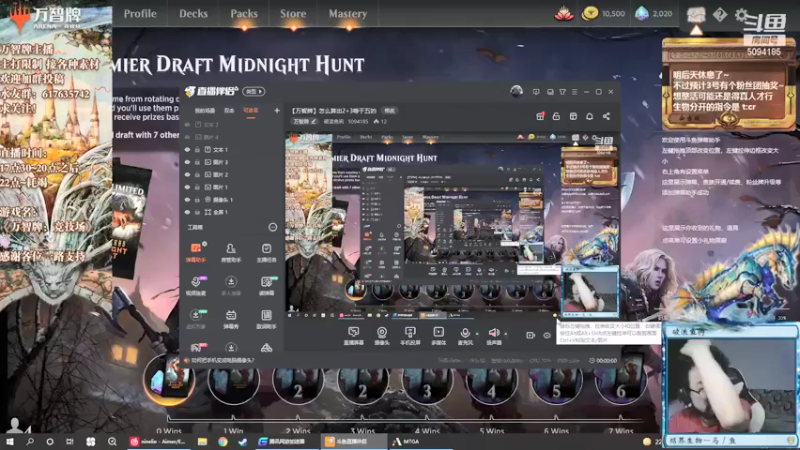Add 多媒体 multimedia source
The image size is (800, 450).
(438, 336)
